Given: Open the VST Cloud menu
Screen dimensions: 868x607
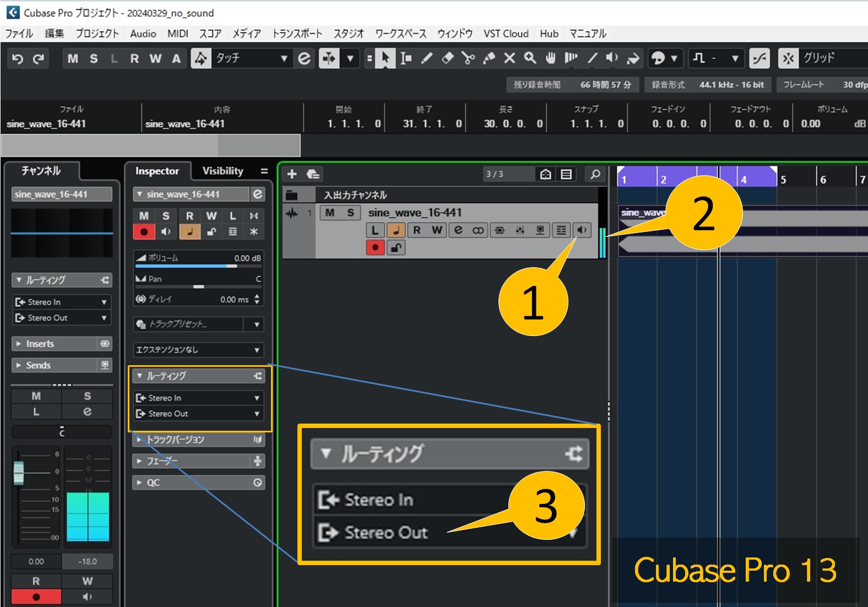Looking at the screenshot, I should pos(506,34).
